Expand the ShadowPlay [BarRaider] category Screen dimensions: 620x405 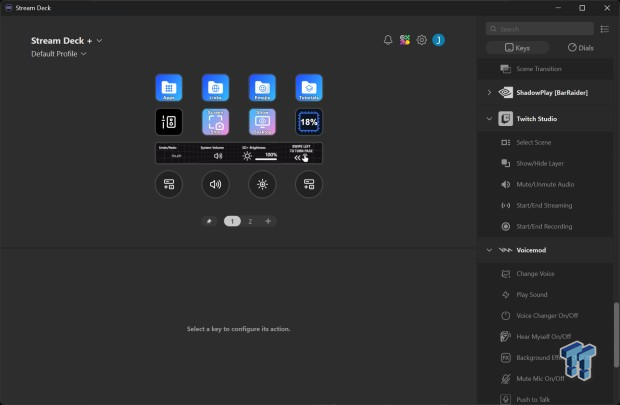(x=489, y=93)
